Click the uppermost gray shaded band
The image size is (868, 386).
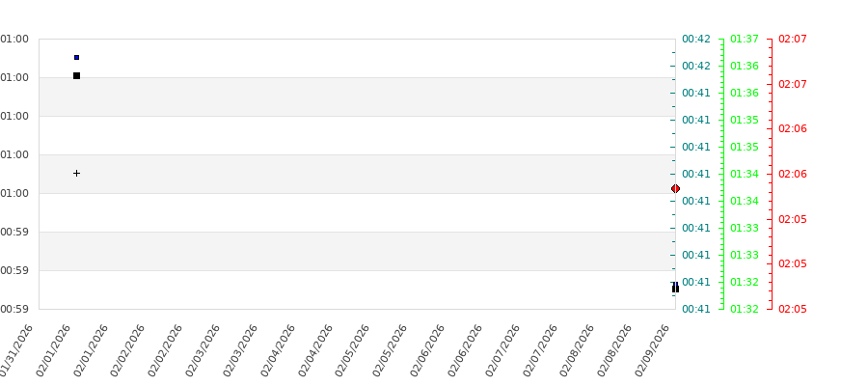pyautogui.click(x=357, y=96)
